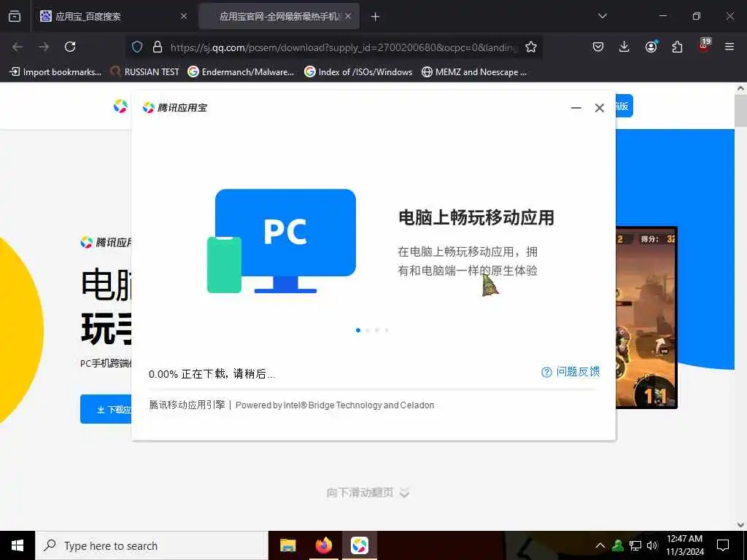Click the 应用宝 taskbar icon
The image size is (747, 560).
(x=359, y=545)
